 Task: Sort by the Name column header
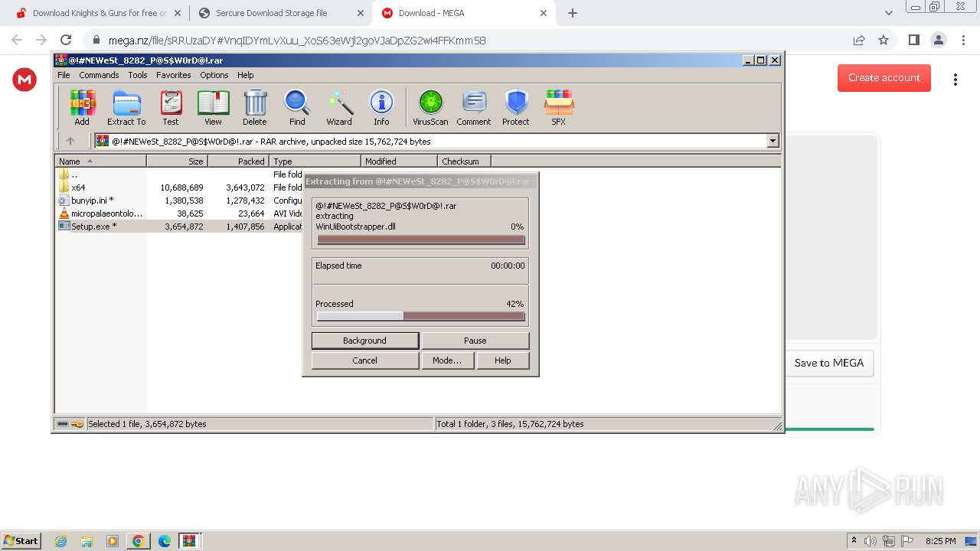[100, 161]
